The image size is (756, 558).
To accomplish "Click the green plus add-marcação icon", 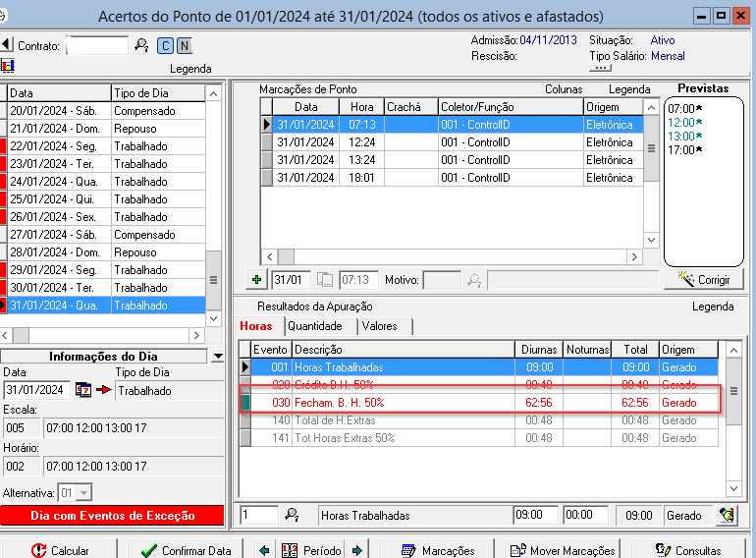I will tap(257, 280).
